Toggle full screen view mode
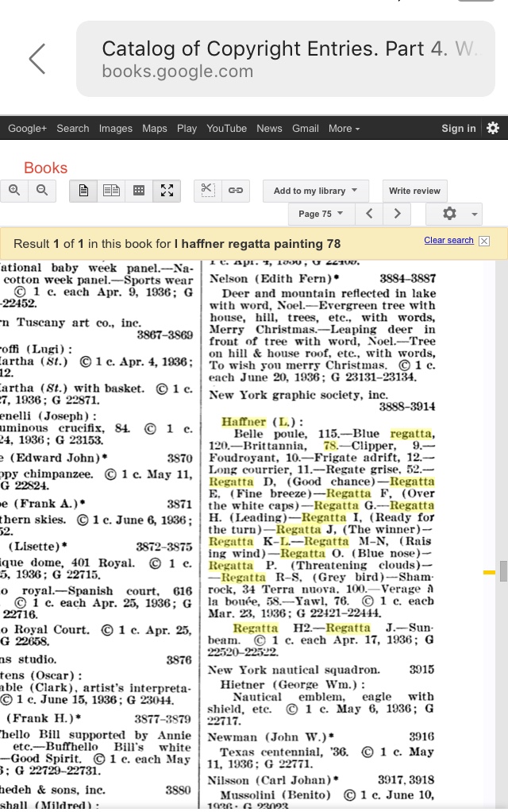Screen dimensions: 508x812 (x=167, y=191)
